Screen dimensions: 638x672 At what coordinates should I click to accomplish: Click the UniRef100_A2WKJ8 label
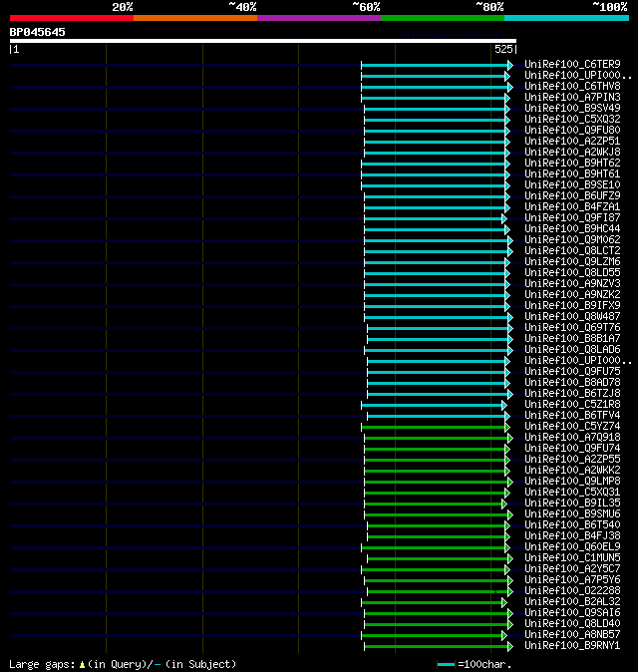[572, 153]
